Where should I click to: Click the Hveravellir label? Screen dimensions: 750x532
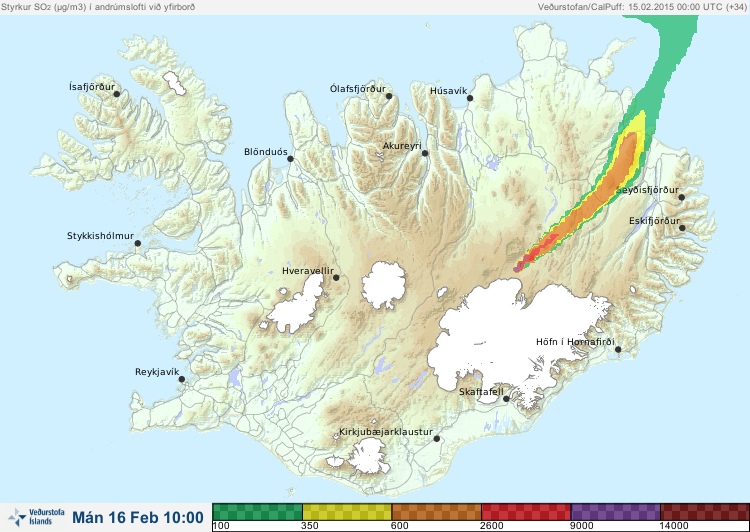pyautogui.click(x=308, y=271)
